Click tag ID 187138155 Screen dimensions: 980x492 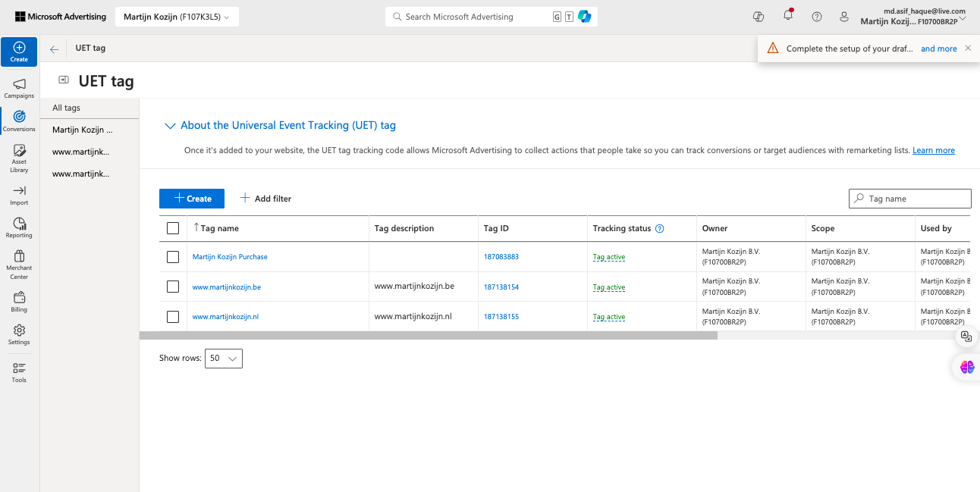coord(501,317)
